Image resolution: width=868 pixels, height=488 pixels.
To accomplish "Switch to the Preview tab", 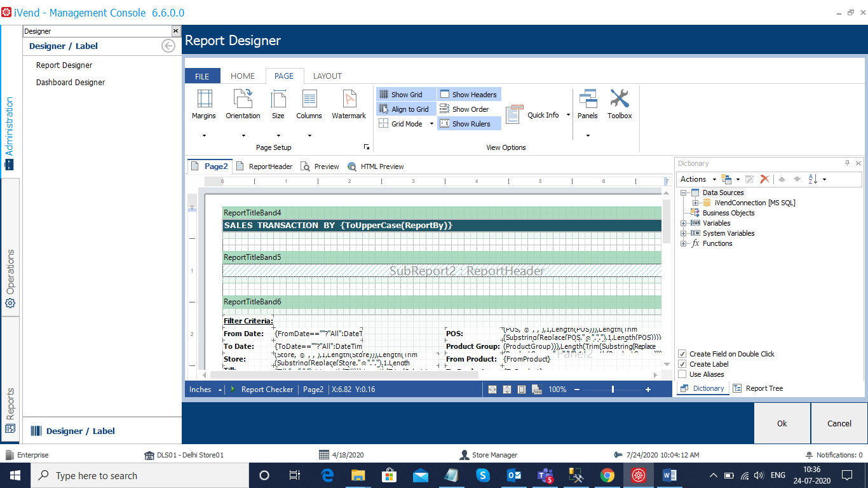I will click(x=320, y=166).
